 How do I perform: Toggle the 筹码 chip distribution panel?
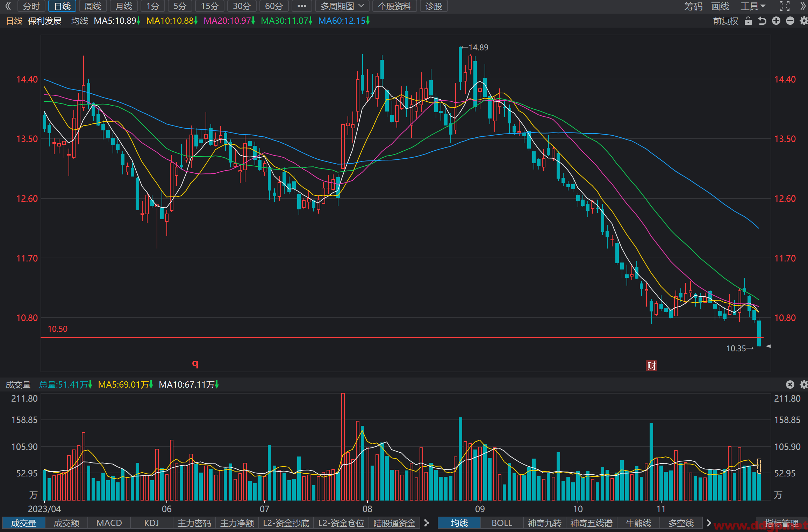(x=693, y=6)
